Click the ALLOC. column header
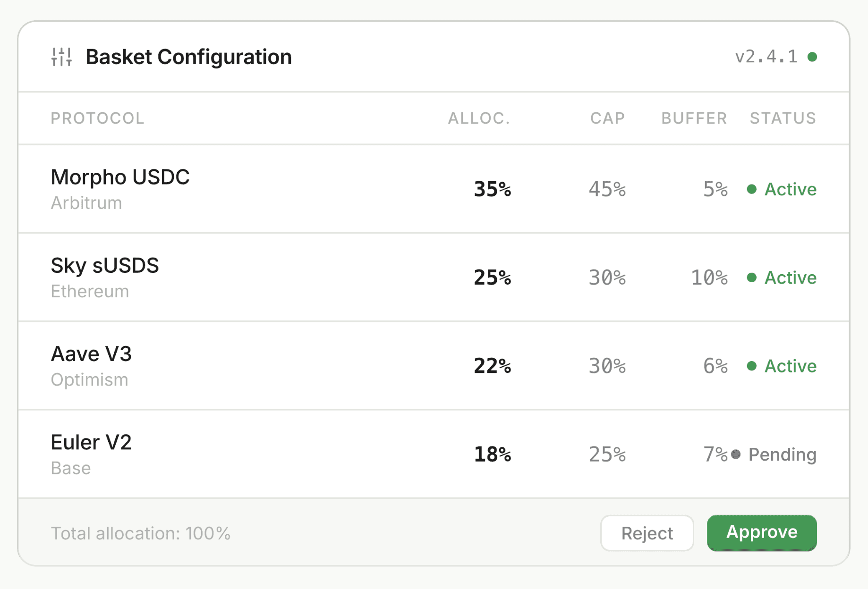 [x=479, y=118]
